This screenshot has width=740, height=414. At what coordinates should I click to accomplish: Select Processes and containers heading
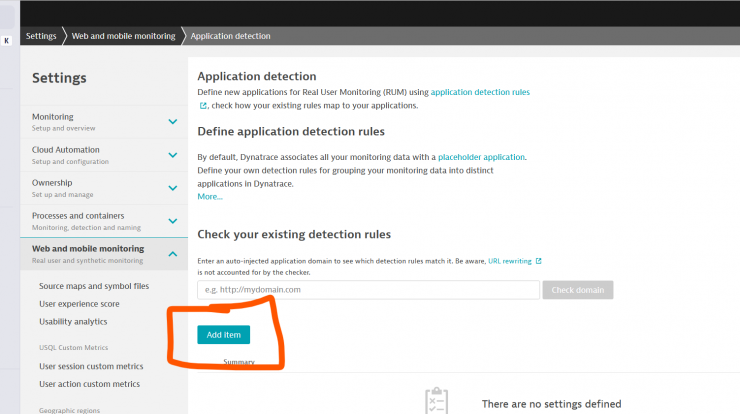pos(78,216)
